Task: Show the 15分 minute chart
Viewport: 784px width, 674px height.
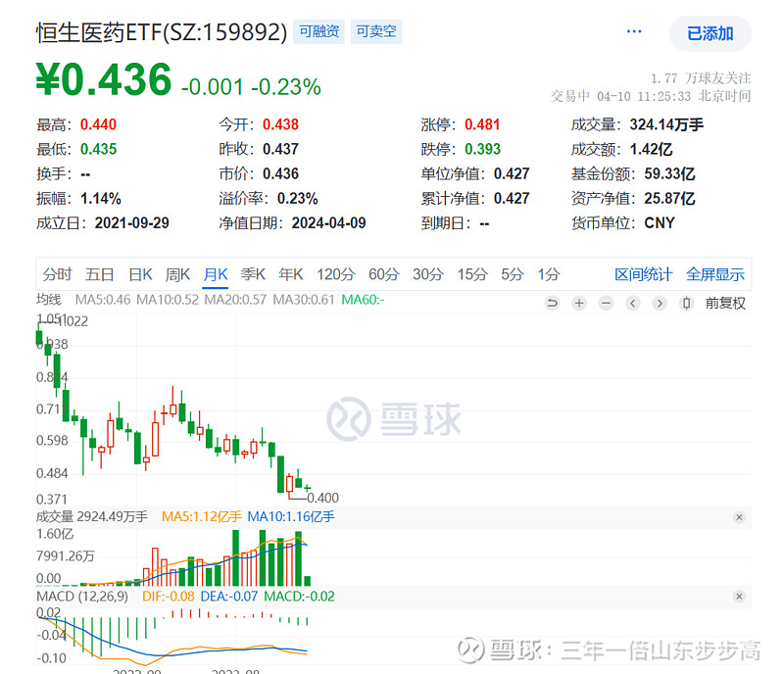Action: [x=472, y=274]
